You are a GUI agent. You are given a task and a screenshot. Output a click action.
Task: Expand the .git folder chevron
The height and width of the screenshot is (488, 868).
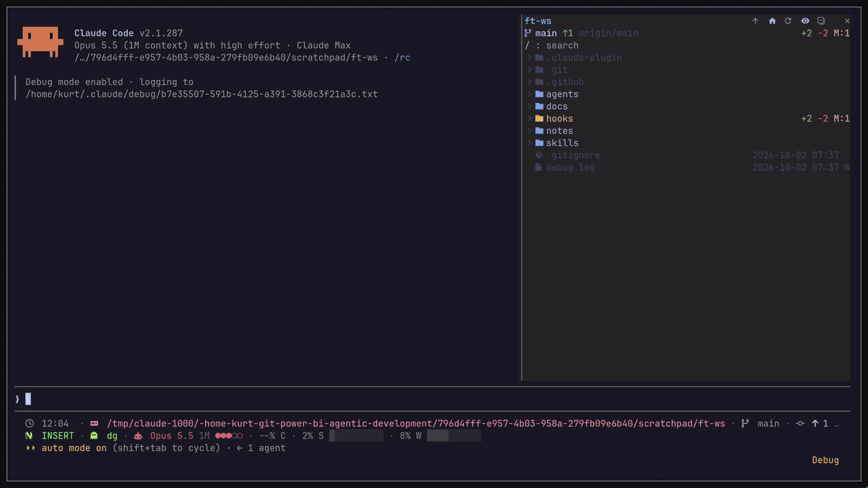pos(529,70)
